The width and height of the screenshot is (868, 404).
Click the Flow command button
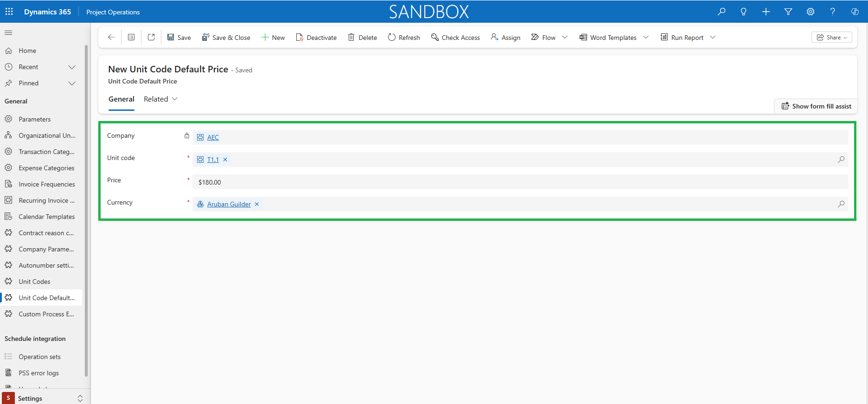[543, 38]
